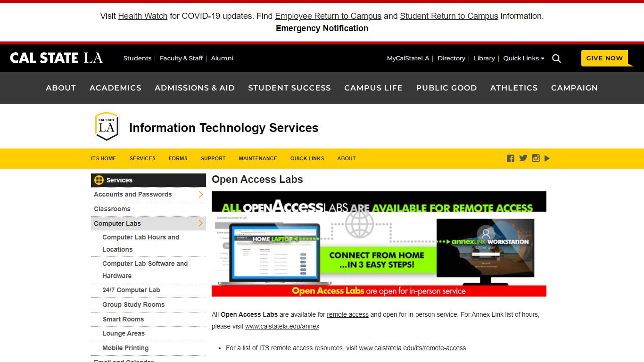Viewport: 644px width, 362px height.
Task: Click the Services plus icon in sidebar
Action: coord(99,180)
